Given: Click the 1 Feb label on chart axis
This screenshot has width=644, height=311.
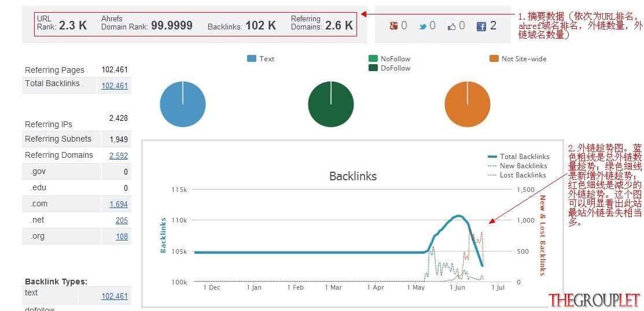Looking at the screenshot, I should [x=296, y=288].
